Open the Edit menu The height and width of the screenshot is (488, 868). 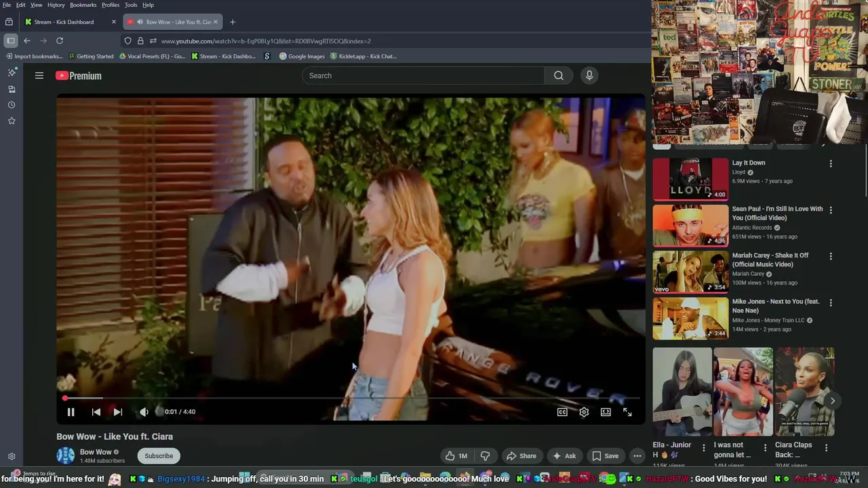click(x=21, y=5)
